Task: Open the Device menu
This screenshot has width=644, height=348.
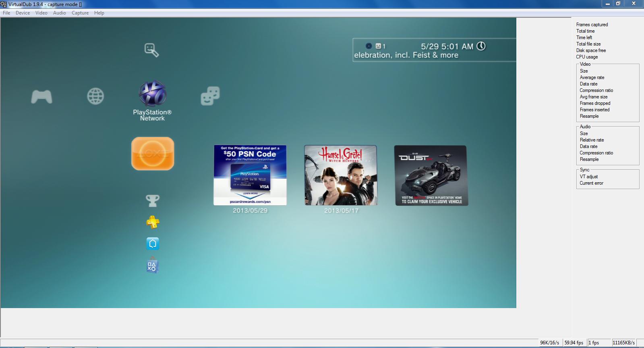Action: click(x=23, y=13)
